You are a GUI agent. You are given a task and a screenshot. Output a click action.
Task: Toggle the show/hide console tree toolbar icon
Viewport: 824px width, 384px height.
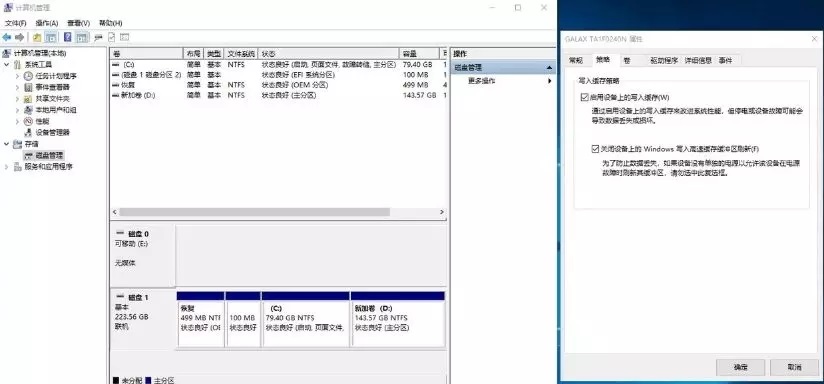pyautogui.click(x=51, y=37)
